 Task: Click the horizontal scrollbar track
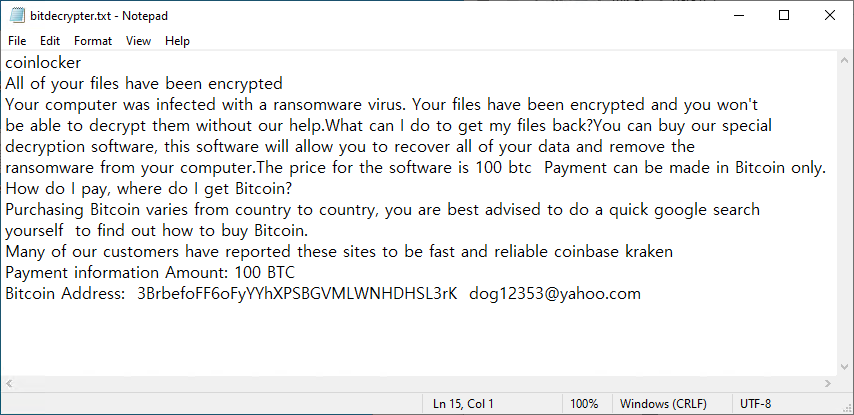pos(418,384)
